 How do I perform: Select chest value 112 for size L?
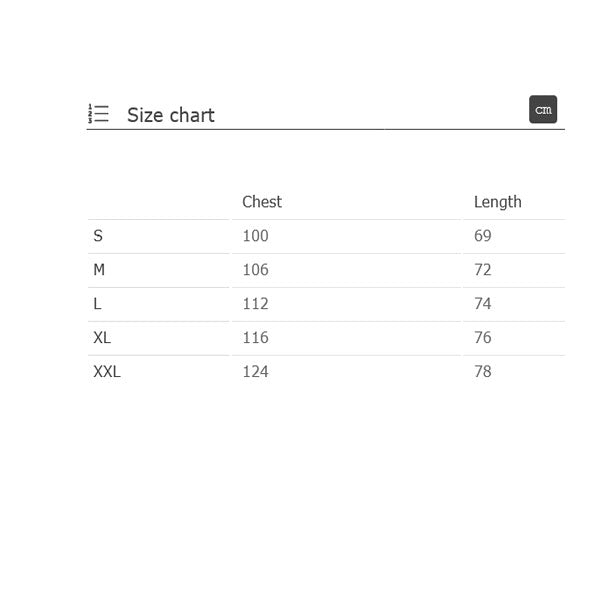tap(256, 304)
